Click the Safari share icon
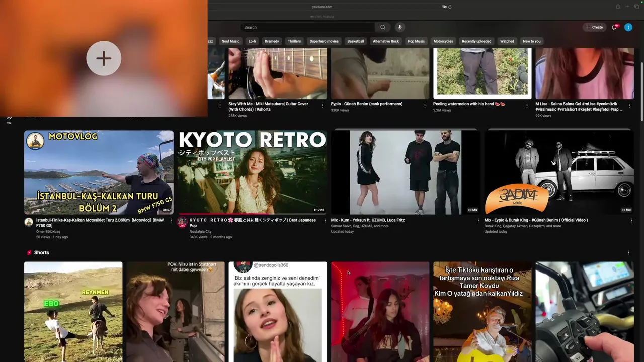This screenshot has height=362, width=644. pos(618,7)
